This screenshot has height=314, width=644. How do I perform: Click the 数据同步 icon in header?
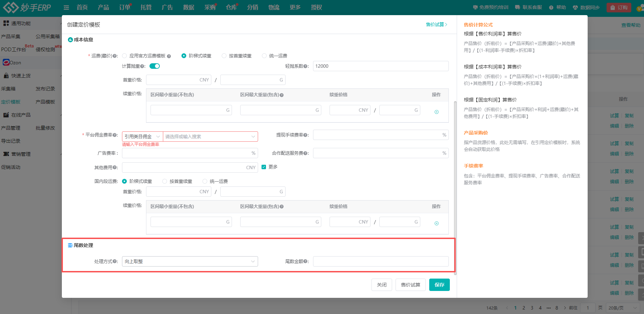(x=575, y=8)
